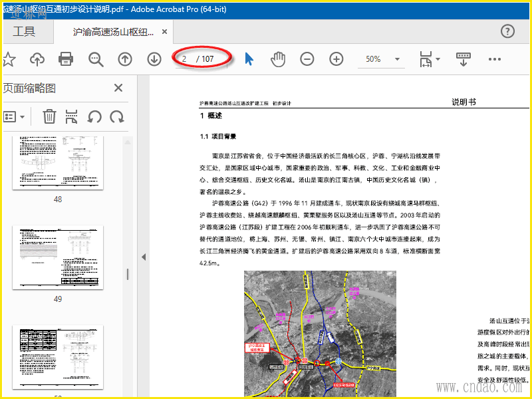Rotate page counterclockwise in thumbnail panel
This screenshot has width=532, height=399.
click(94, 117)
